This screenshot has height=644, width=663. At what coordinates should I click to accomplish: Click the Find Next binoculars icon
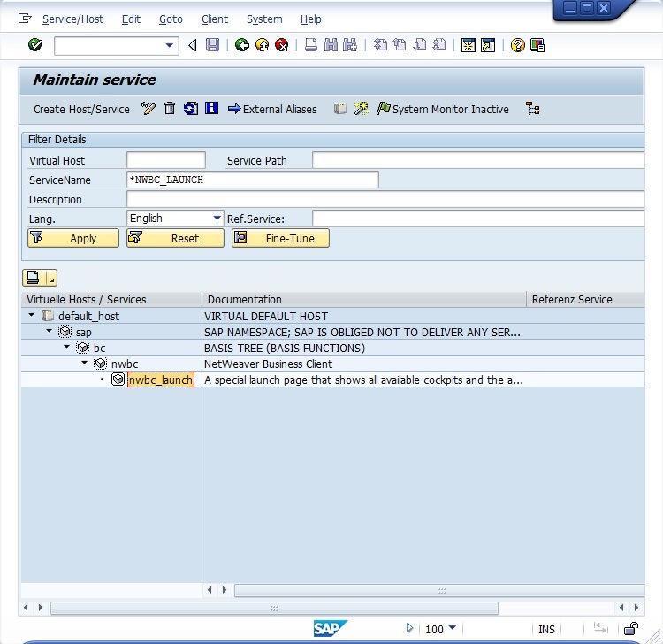point(350,45)
